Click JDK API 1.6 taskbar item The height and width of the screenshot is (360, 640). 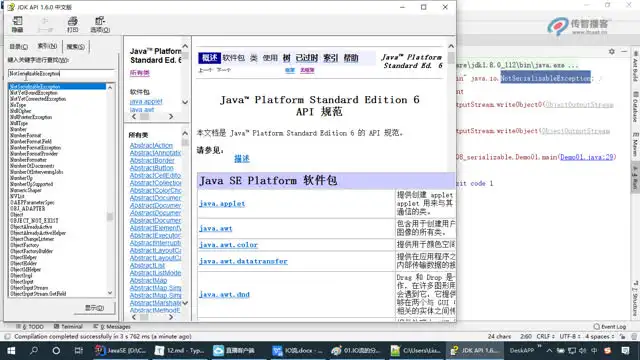tap(474, 351)
